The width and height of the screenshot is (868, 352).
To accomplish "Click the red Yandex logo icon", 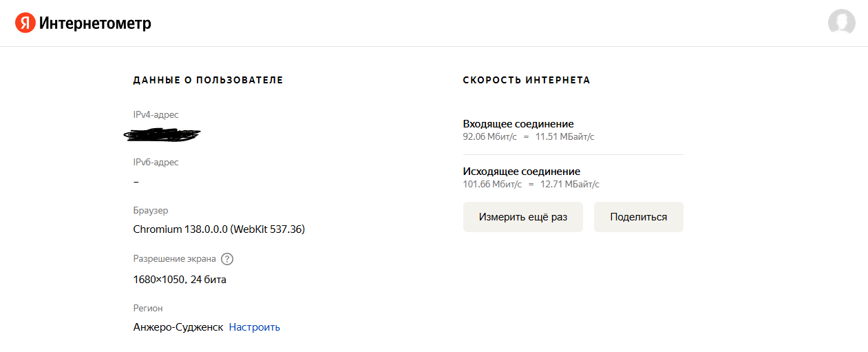I will tap(25, 23).
